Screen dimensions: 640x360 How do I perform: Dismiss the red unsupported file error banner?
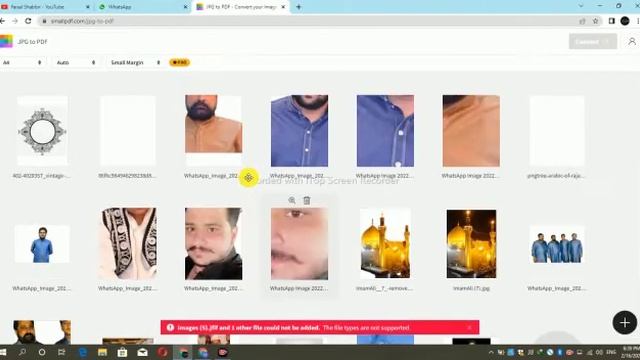[469, 327]
